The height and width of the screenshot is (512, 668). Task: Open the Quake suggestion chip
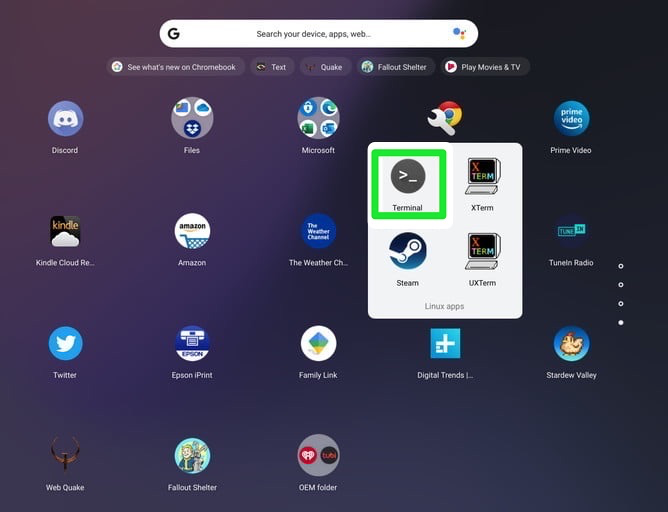point(325,67)
